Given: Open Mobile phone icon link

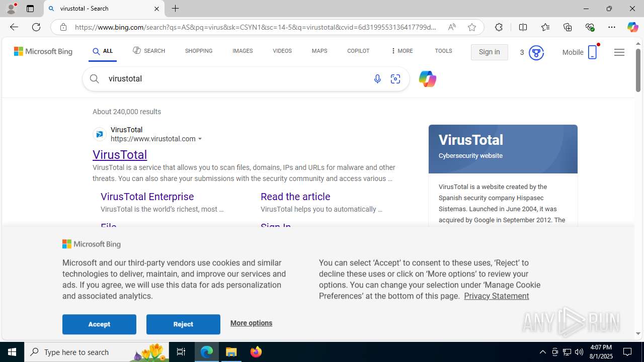Looking at the screenshot, I should (592, 52).
